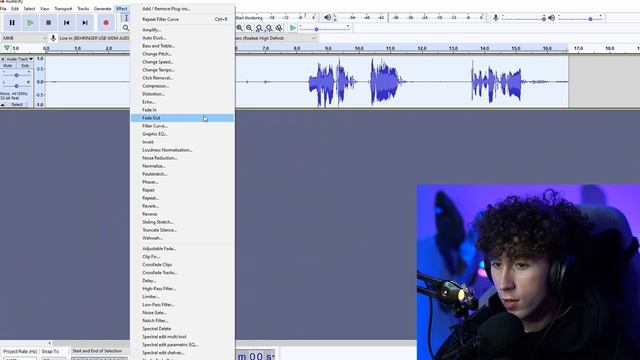640x360 pixels.
Task: Start playback with the green Play button
Action: (x=30, y=23)
